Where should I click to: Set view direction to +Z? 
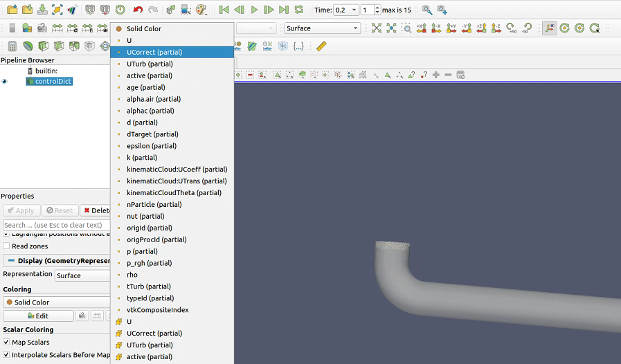tap(481, 28)
